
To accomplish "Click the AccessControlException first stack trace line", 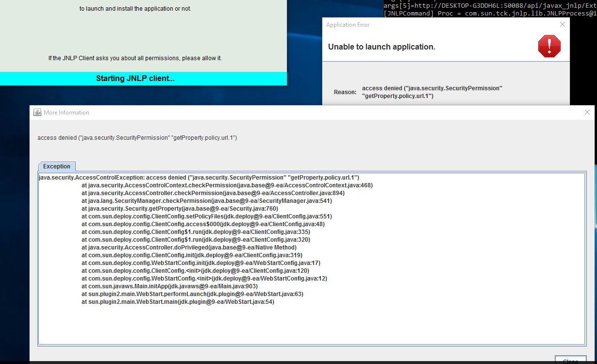I will tap(199, 178).
